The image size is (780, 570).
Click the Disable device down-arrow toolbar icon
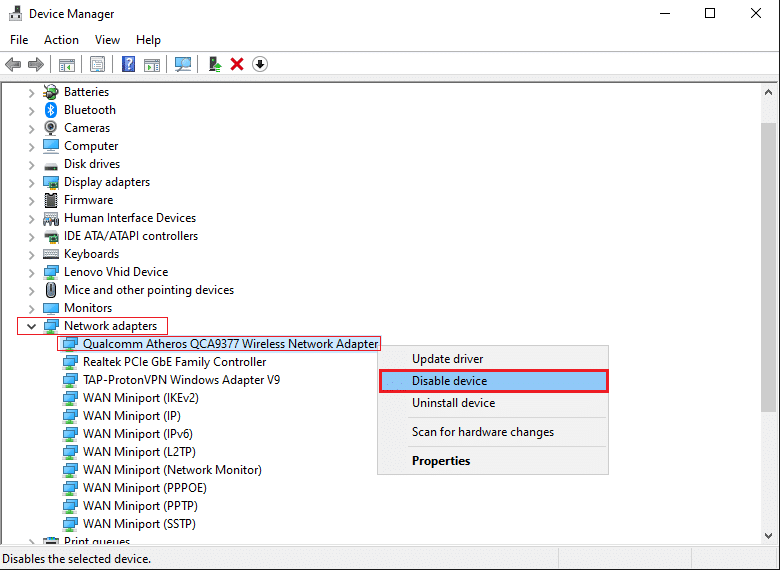(260, 64)
